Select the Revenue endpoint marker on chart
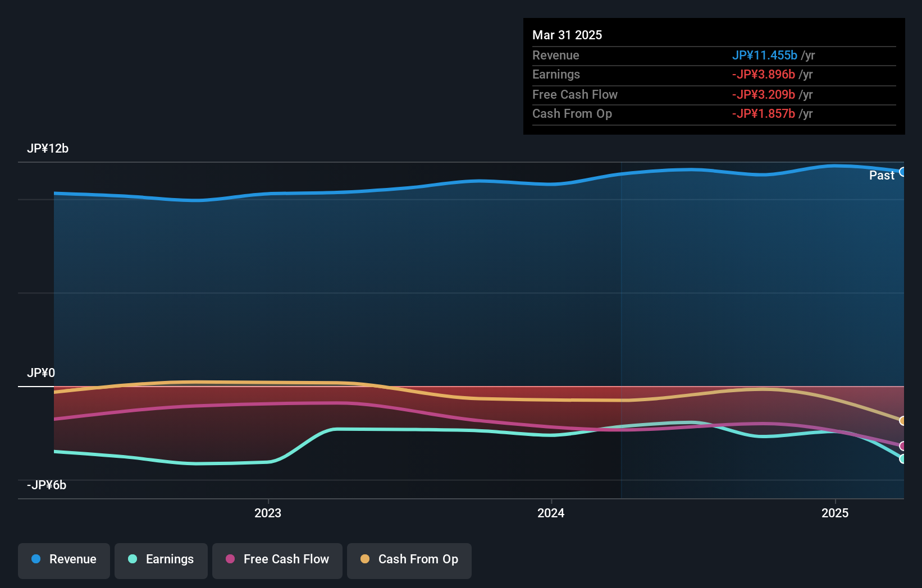The image size is (922, 588). coord(902,172)
